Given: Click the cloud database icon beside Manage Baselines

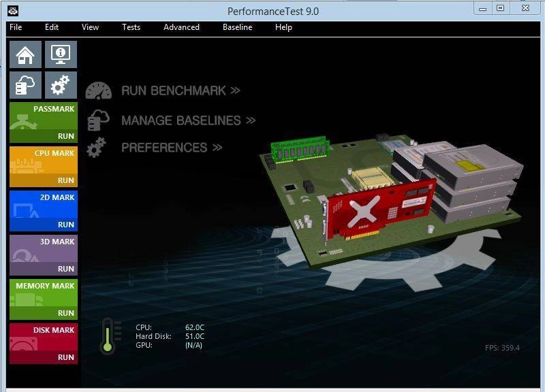Looking at the screenshot, I should 99,120.
